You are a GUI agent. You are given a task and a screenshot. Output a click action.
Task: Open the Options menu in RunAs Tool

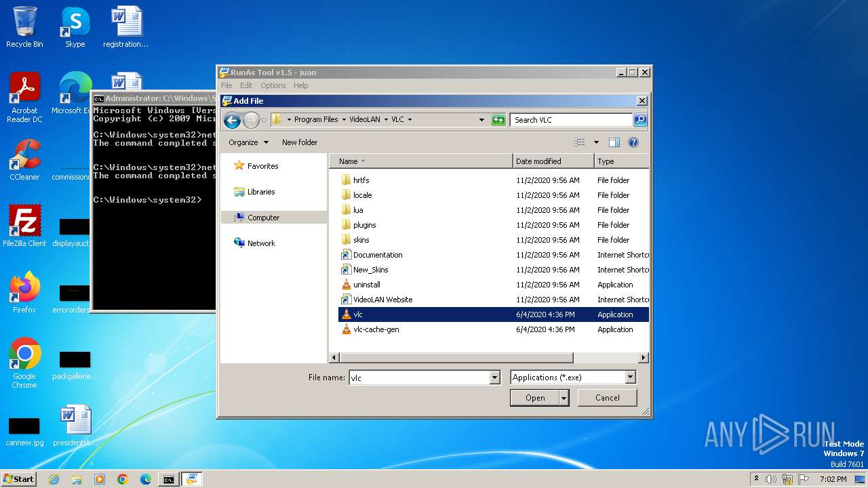(x=273, y=85)
